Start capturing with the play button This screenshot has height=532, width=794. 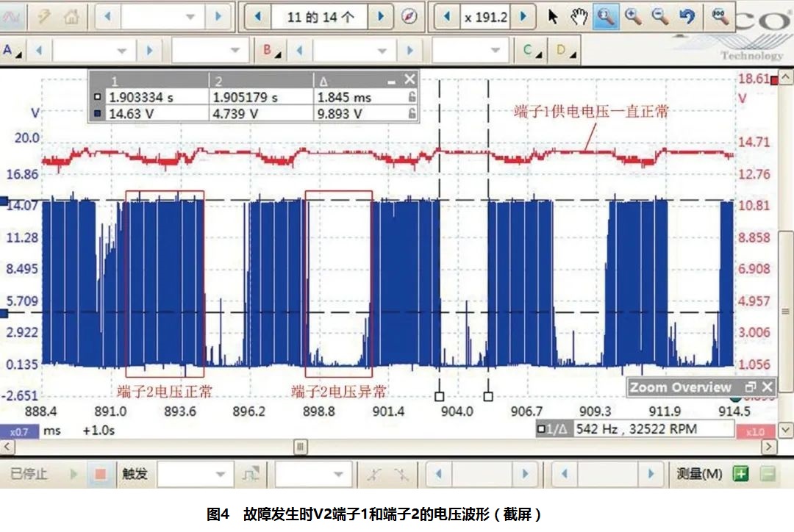click(74, 474)
